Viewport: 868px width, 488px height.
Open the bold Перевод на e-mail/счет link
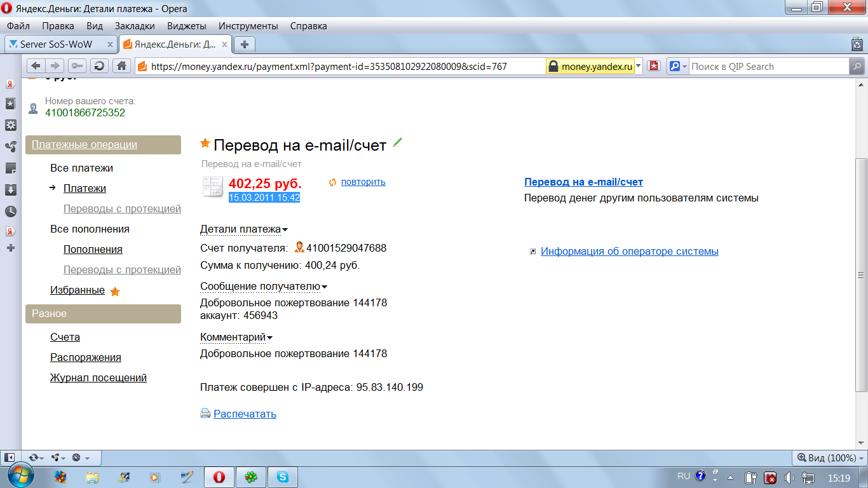tap(584, 182)
